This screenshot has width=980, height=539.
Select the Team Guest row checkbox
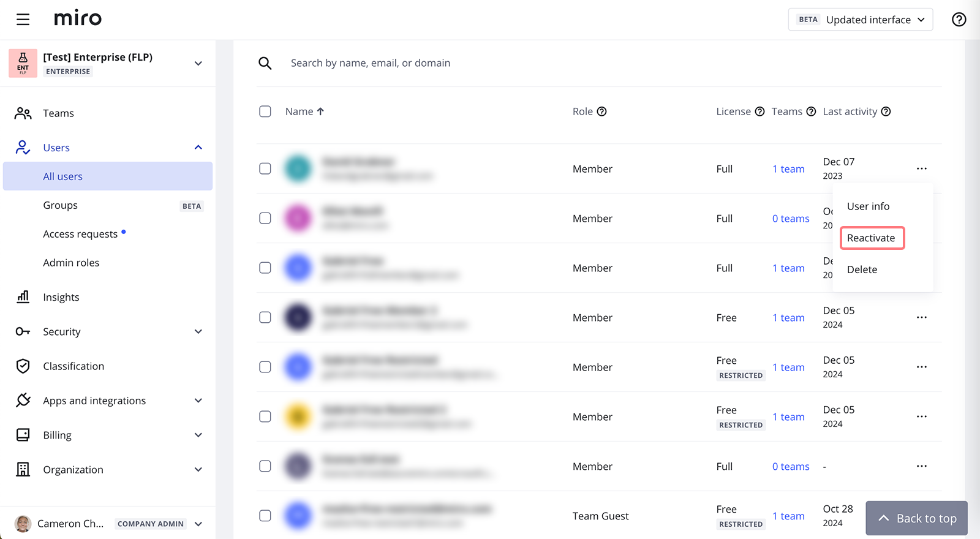265,516
